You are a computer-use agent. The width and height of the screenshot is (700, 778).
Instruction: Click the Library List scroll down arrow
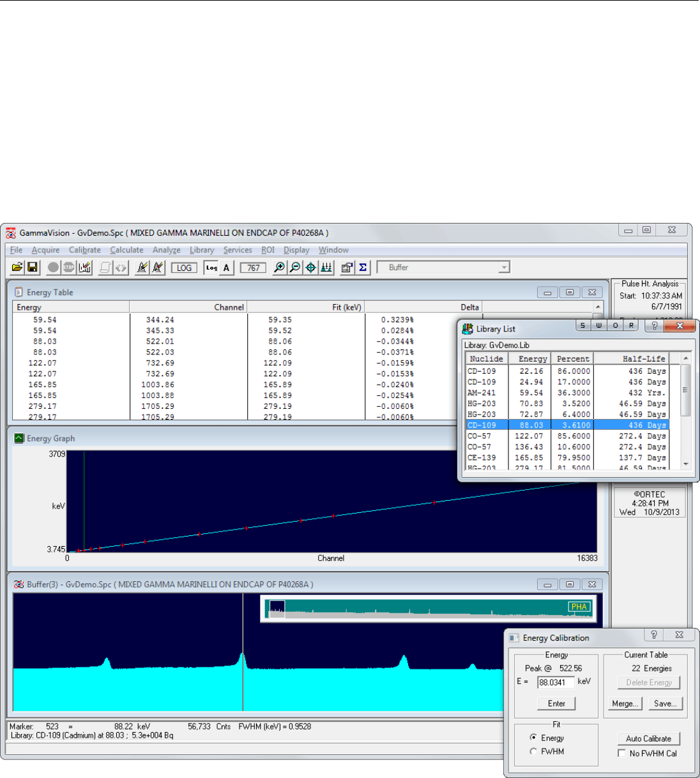point(685,464)
